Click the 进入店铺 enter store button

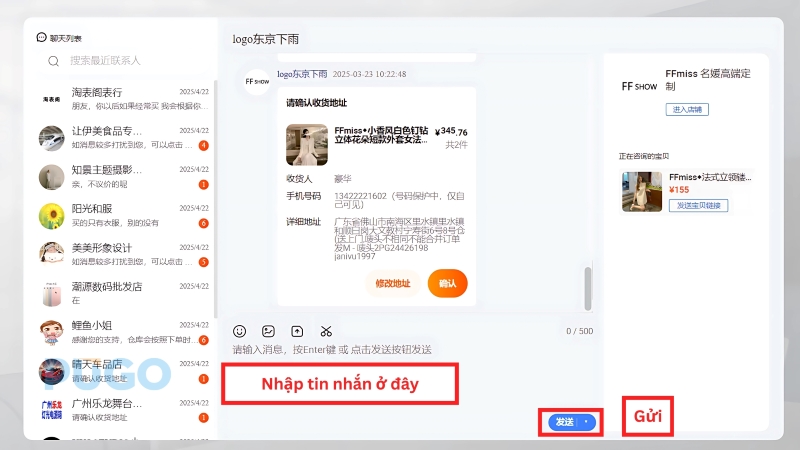(687, 109)
